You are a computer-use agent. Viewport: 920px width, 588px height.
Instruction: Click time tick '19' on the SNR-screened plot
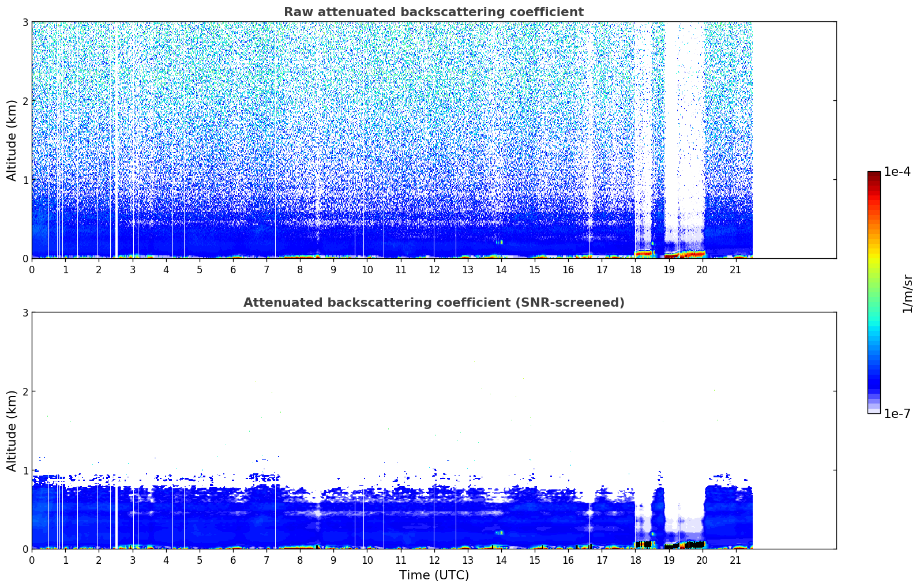point(669,560)
